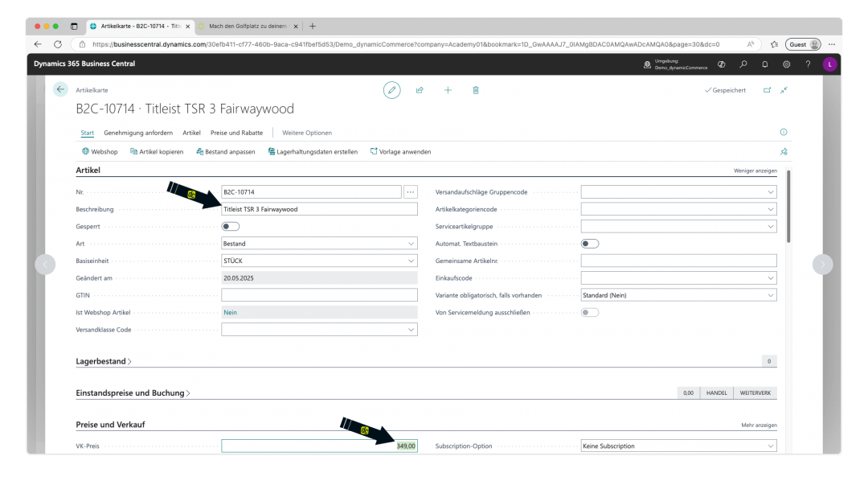
Task: Click Artikel kopieren action
Action: pyautogui.click(x=157, y=151)
